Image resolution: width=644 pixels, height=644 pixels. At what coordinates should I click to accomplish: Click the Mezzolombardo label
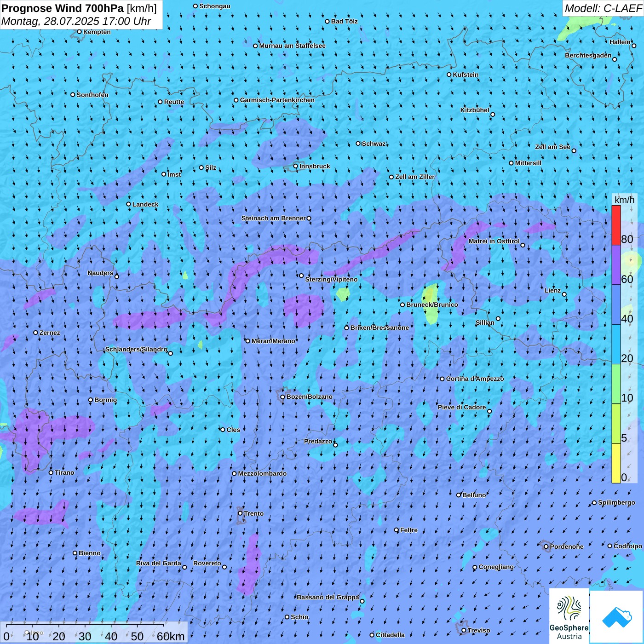262,473
